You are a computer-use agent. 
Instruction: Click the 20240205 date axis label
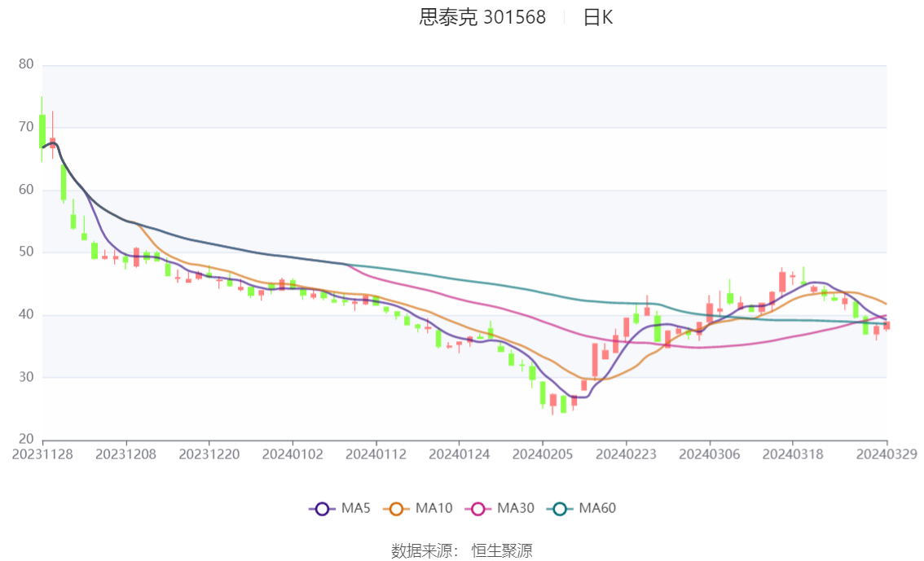click(x=543, y=454)
